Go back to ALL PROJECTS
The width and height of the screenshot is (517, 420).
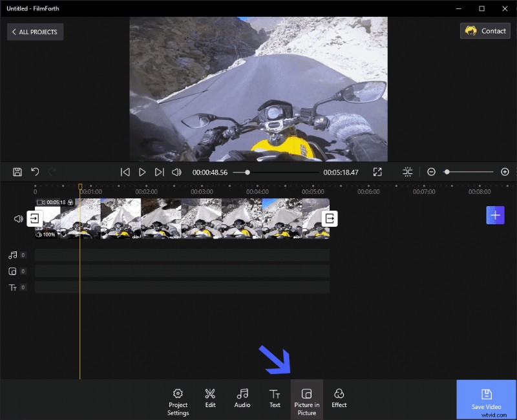point(35,32)
